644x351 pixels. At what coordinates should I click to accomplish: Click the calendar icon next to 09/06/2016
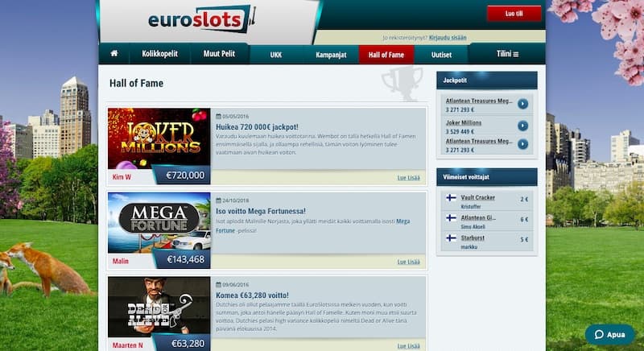pos(218,284)
